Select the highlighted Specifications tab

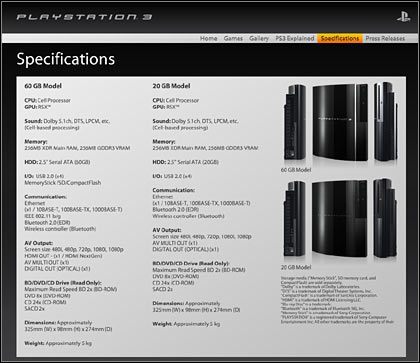click(340, 38)
